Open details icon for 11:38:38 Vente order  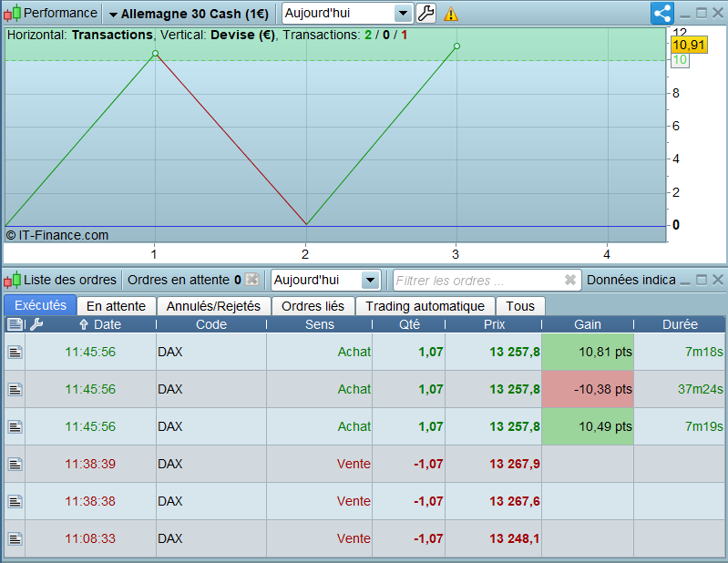[x=15, y=501]
